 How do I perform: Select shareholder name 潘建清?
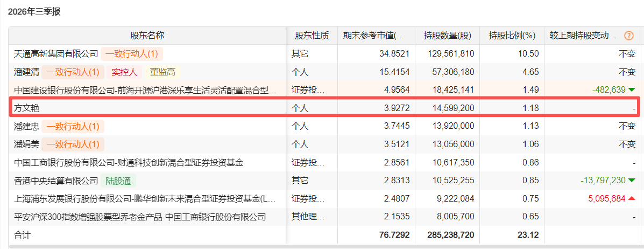(26, 72)
